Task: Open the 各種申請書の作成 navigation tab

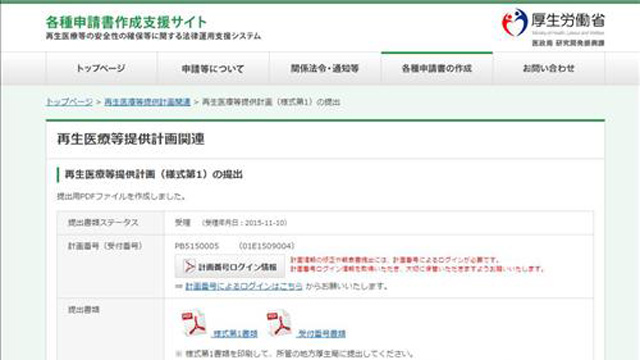Action: [x=437, y=69]
